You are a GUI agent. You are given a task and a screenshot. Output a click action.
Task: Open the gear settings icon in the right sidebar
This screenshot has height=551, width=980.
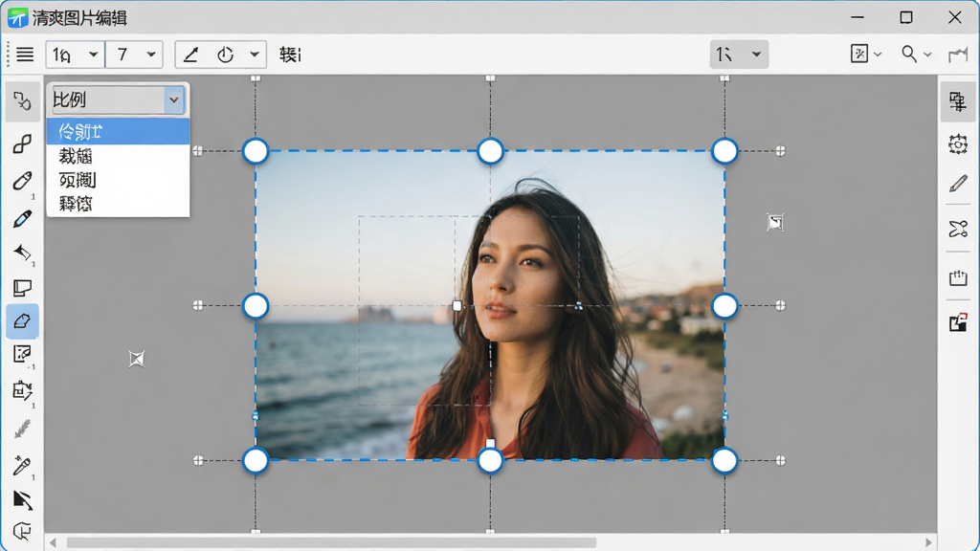tap(957, 144)
